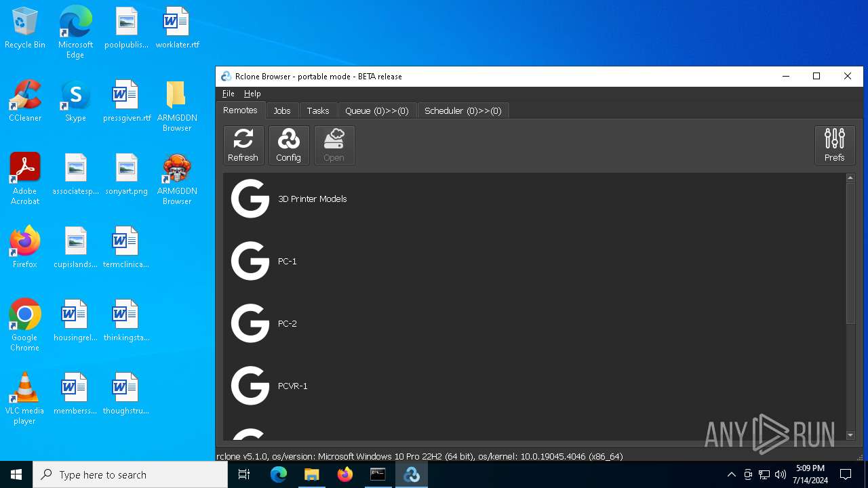Open File Explorer from the taskbar

[x=311, y=474]
